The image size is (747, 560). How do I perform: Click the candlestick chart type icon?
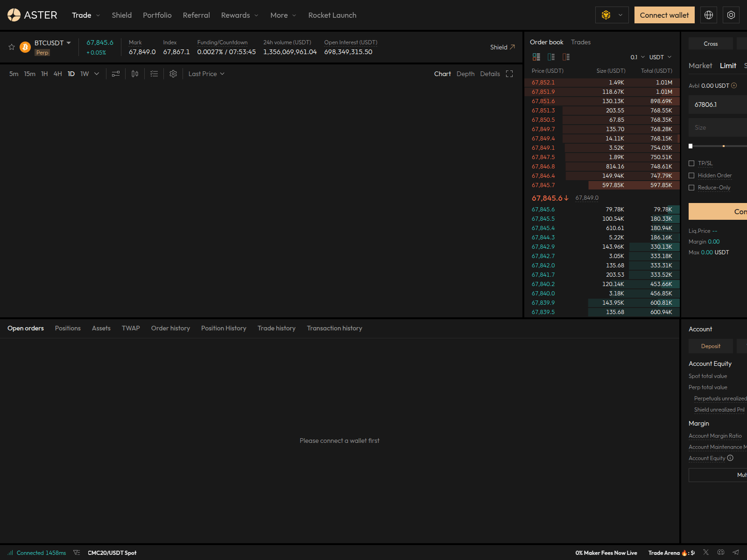(135, 74)
